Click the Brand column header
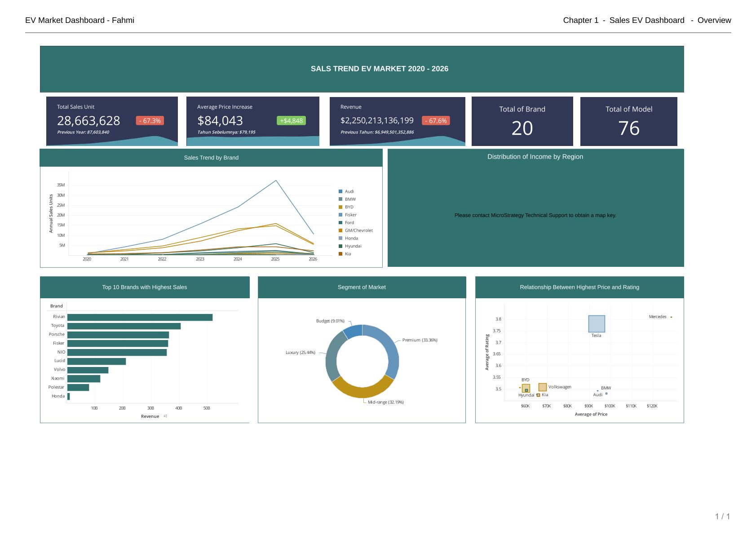The height and width of the screenshot is (535, 756). (x=57, y=306)
